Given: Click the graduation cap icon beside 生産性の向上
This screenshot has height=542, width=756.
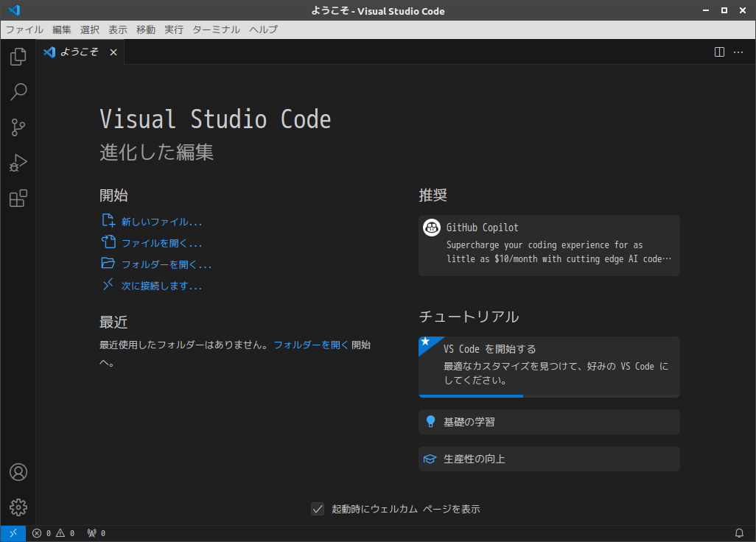Looking at the screenshot, I should click(430, 459).
